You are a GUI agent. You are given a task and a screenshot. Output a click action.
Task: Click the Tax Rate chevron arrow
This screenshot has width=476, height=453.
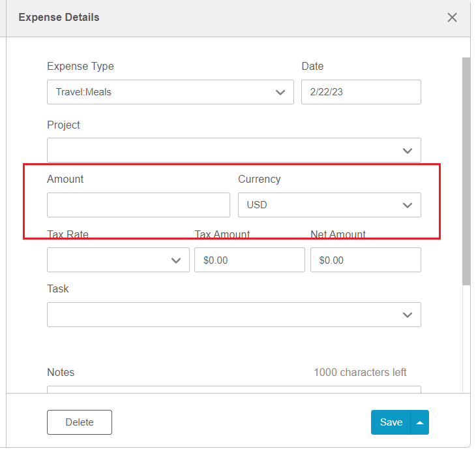pyautogui.click(x=175, y=260)
